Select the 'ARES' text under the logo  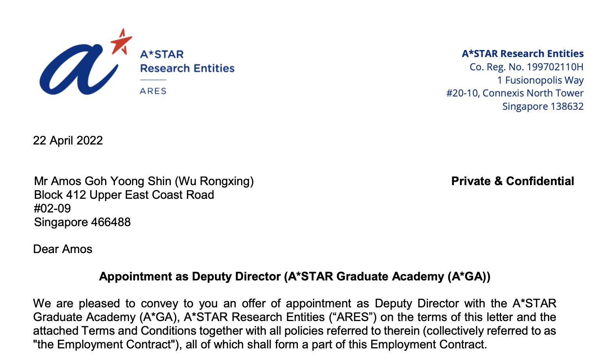pyautogui.click(x=153, y=91)
